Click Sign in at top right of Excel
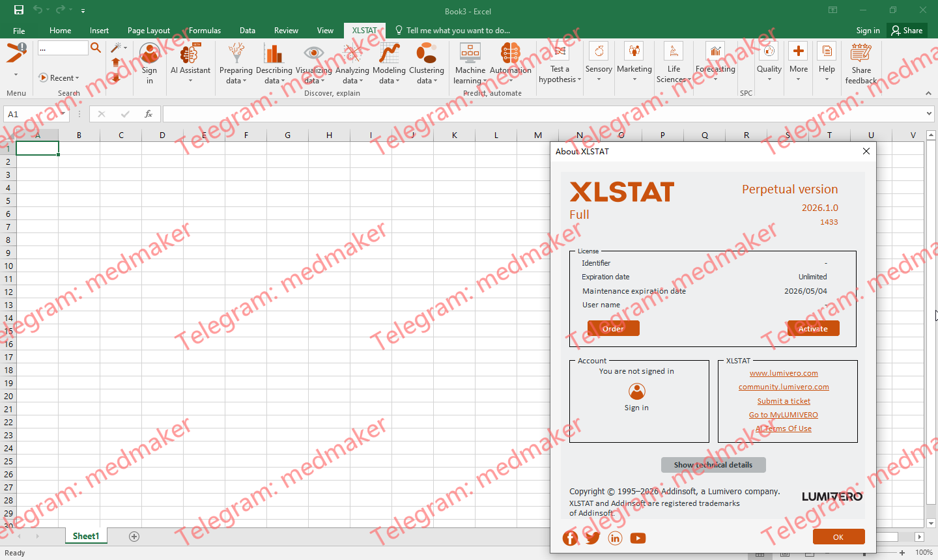 (x=868, y=31)
